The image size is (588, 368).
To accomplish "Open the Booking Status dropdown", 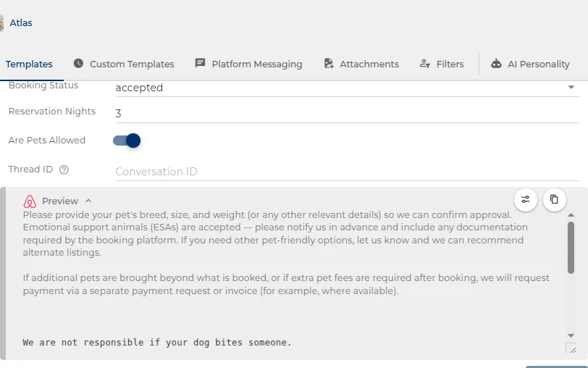I will coord(348,88).
